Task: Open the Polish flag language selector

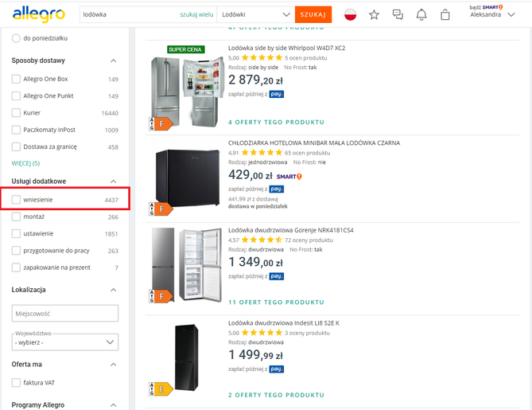Action: click(x=350, y=14)
